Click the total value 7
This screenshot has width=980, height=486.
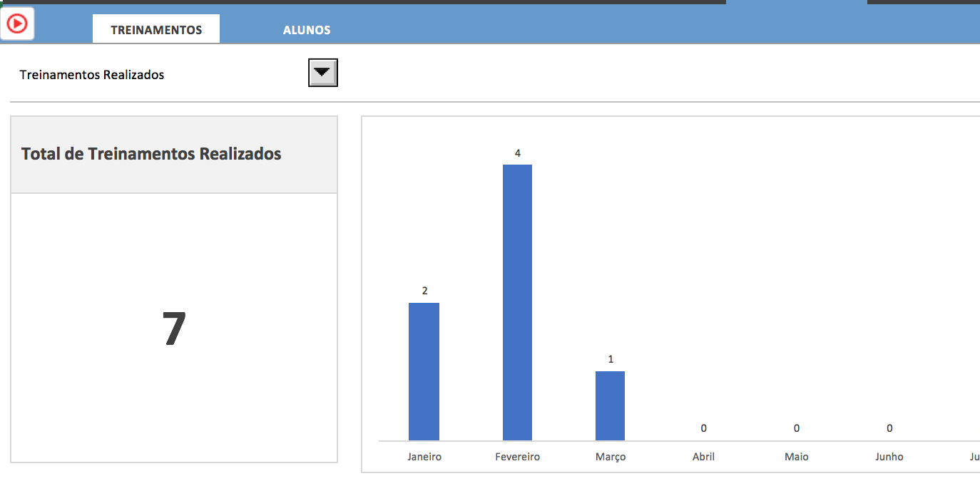click(x=174, y=329)
